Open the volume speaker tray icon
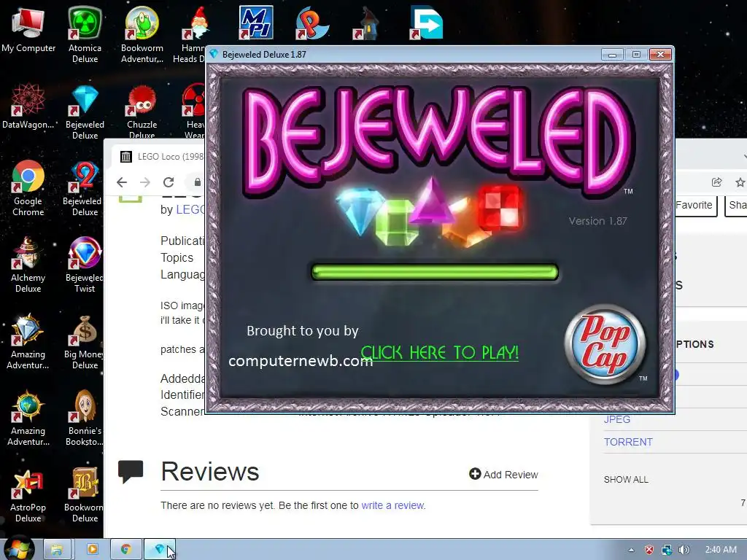 684,550
